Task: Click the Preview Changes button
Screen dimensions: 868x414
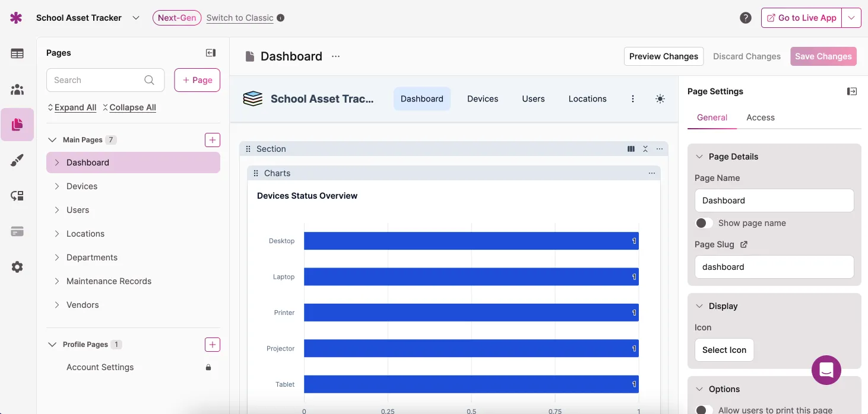Action: coord(663,56)
